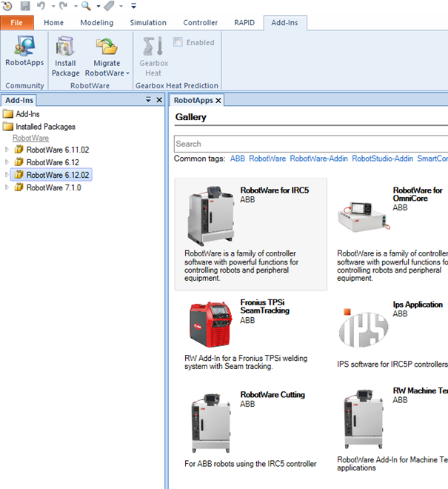Select the Add-Ins ribbon tab
The image size is (448, 489).
[x=284, y=23]
